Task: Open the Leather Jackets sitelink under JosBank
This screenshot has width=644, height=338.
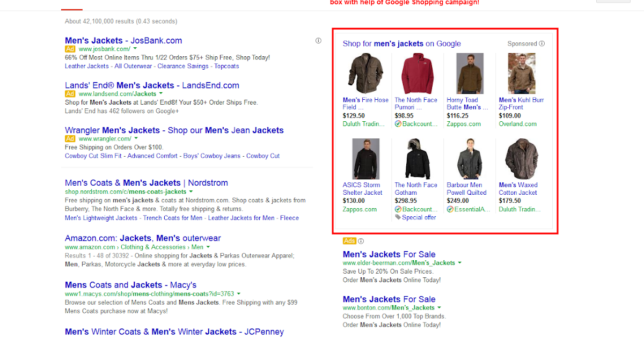Action: click(x=86, y=66)
